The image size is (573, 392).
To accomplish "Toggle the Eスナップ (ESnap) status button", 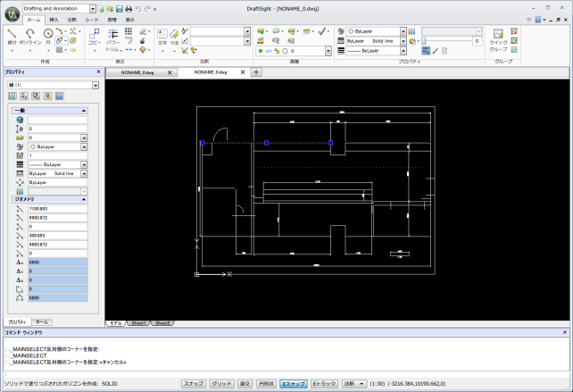I will point(294,383).
